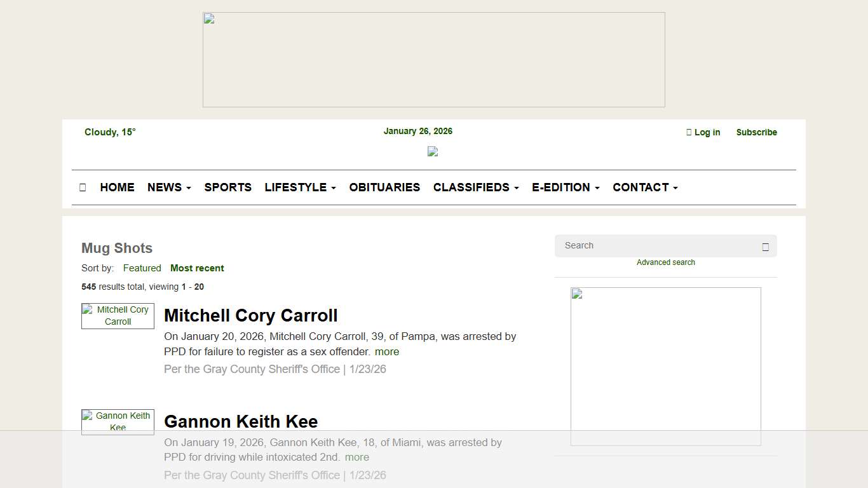This screenshot has width=868, height=488.
Task: Click the search icon in search box
Action: 765,247
